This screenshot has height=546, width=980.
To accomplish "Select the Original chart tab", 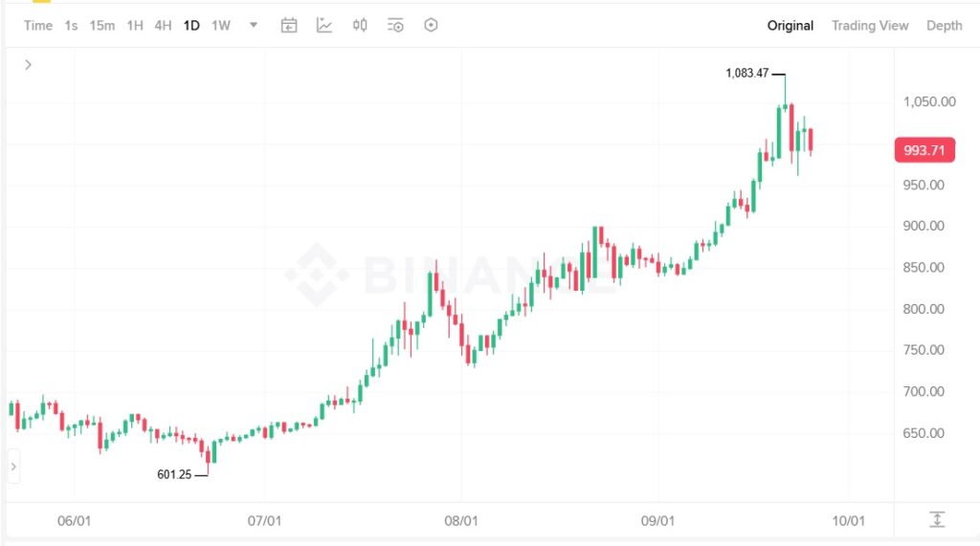I will coord(791,26).
